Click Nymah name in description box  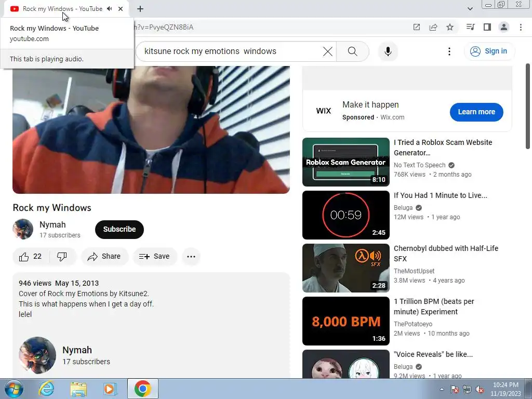point(77,350)
